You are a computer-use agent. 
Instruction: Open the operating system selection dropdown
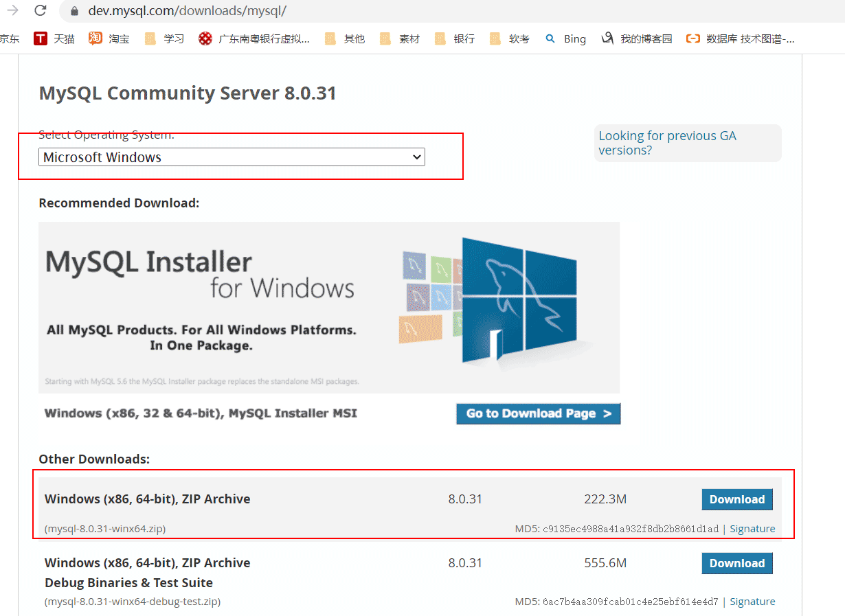tap(232, 157)
